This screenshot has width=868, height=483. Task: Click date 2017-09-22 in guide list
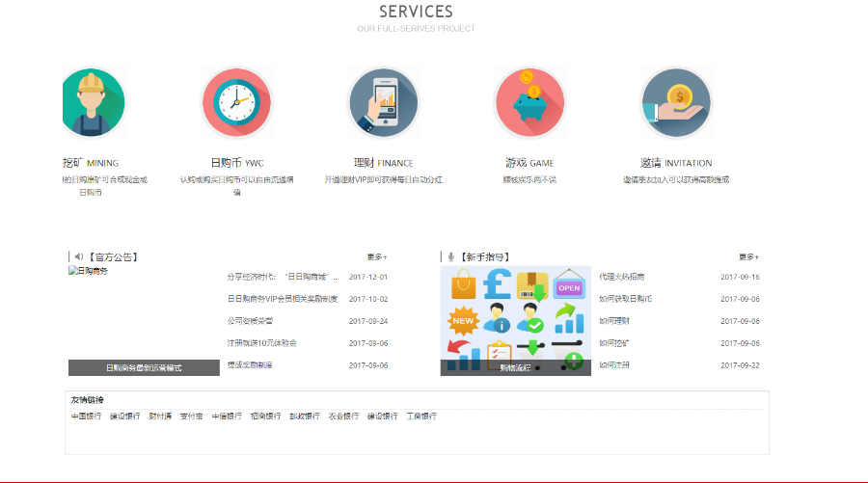click(x=740, y=365)
